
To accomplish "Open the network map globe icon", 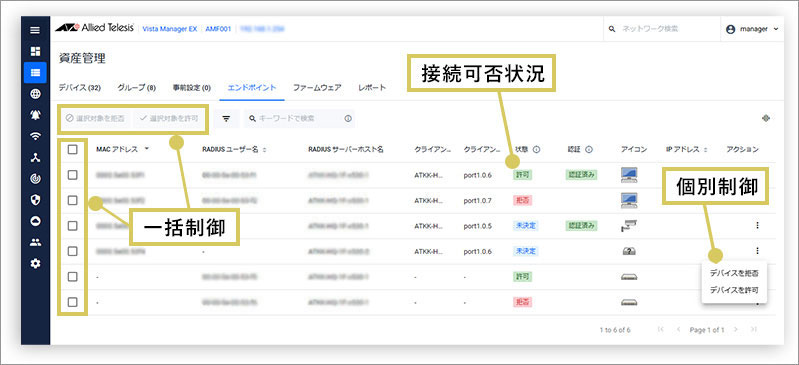I will click(35, 94).
